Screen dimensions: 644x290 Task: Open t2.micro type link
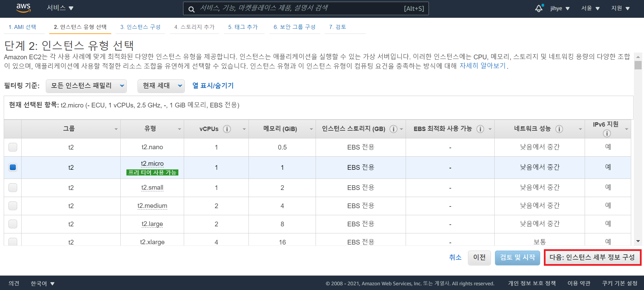click(152, 164)
